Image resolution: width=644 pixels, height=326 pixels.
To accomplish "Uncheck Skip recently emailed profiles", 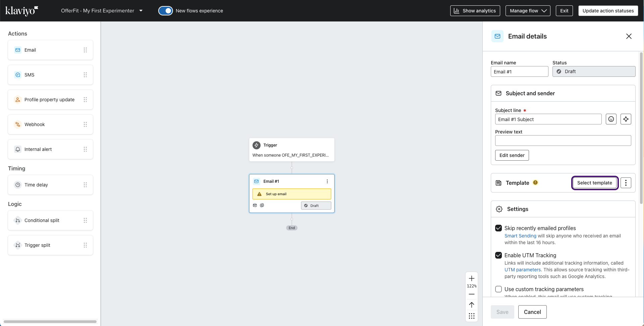I will [499, 228].
